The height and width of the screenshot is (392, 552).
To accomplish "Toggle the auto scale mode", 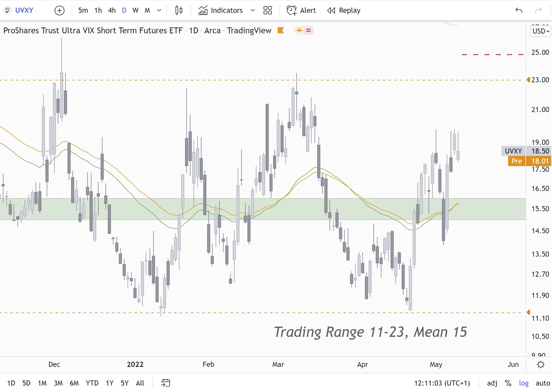I will click(x=543, y=383).
